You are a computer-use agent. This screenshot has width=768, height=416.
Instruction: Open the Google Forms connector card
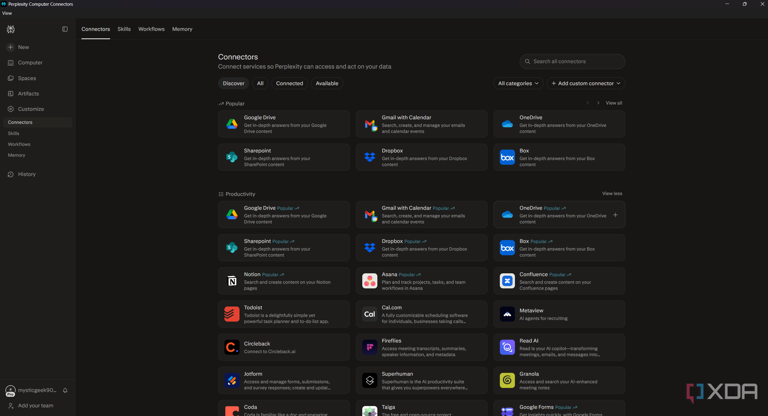tap(559, 409)
